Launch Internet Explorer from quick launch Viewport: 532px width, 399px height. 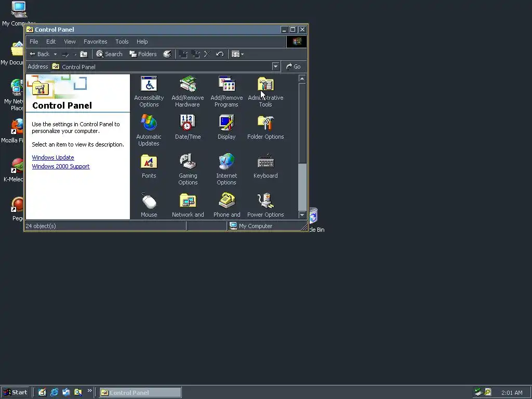(54, 392)
